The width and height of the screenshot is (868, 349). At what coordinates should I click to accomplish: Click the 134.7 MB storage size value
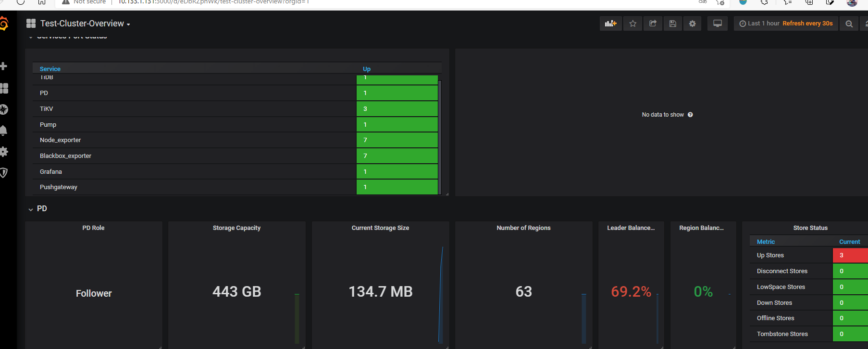[381, 291]
